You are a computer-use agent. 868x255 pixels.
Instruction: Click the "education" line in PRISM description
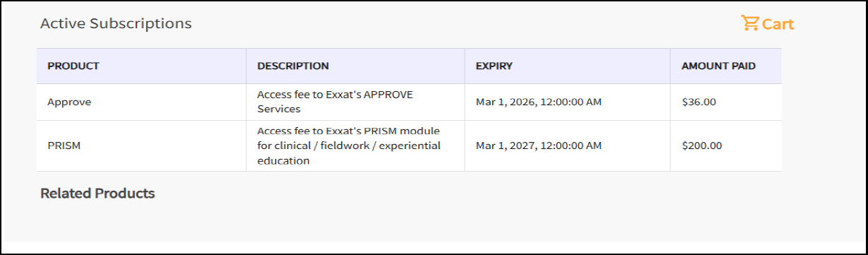point(283,160)
